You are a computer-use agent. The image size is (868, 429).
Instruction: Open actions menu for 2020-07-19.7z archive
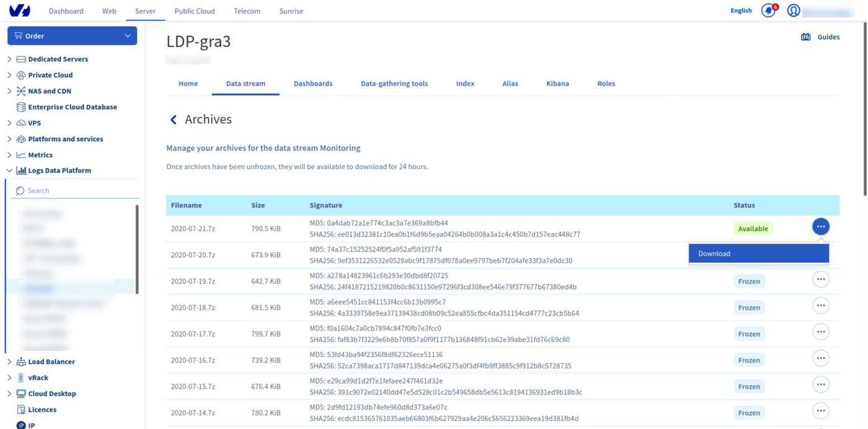(x=821, y=279)
